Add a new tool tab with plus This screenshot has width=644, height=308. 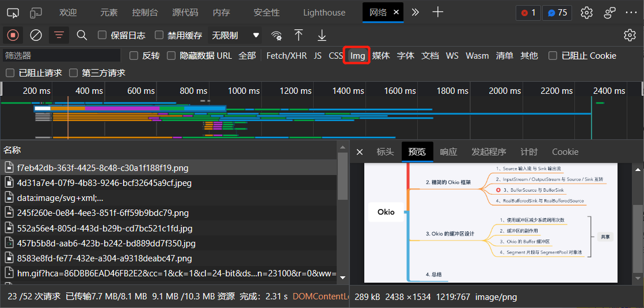click(x=438, y=12)
